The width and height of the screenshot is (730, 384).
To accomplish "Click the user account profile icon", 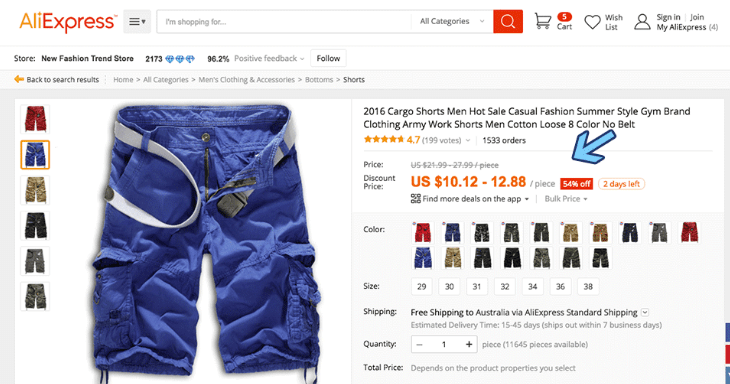I will click(642, 22).
